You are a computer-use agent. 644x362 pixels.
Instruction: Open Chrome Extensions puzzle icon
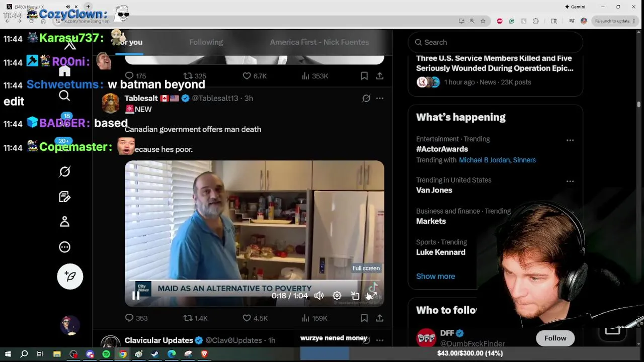point(536,21)
